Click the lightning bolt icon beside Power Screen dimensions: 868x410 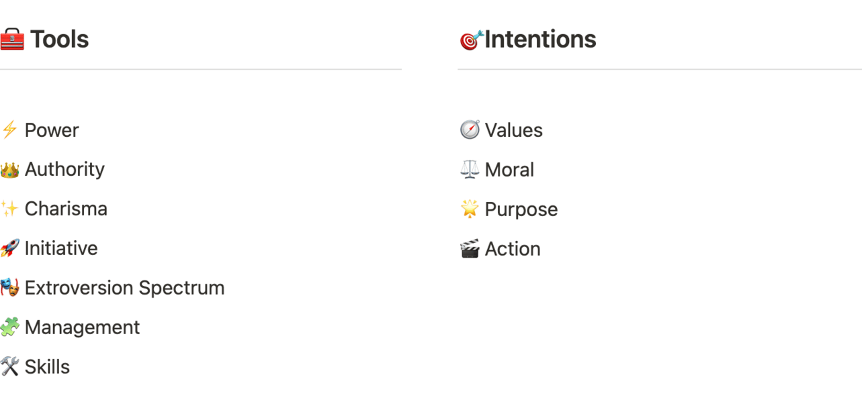[x=9, y=130]
